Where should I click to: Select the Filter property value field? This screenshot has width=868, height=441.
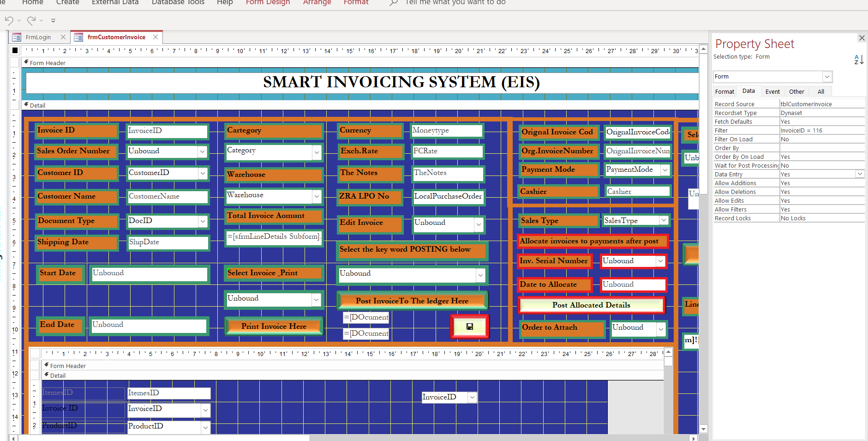[822, 130]
